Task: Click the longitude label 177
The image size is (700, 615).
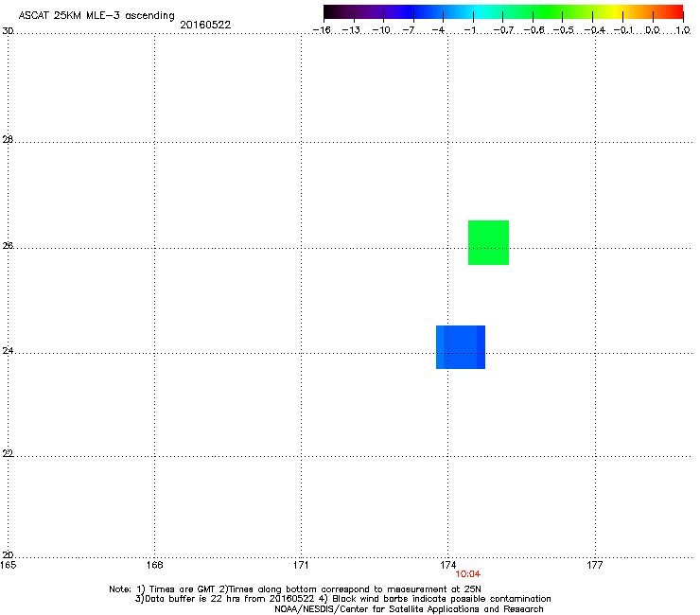Action: [595, 565]
